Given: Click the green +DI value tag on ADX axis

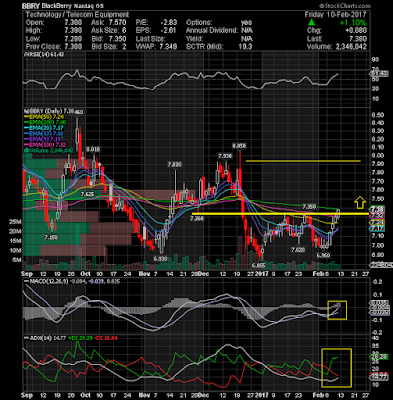Looking at the screenshot, I should (380, 357).
